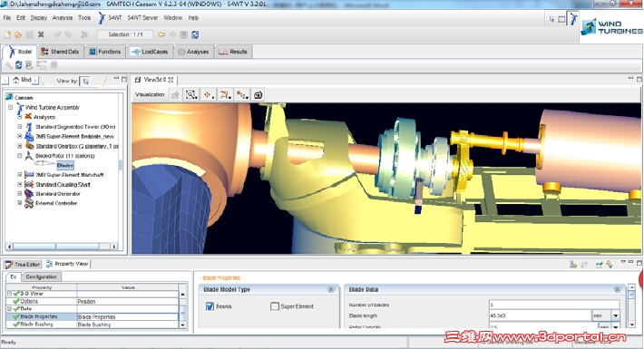
Task: Click the Options property row
Action: coord(93,301)
